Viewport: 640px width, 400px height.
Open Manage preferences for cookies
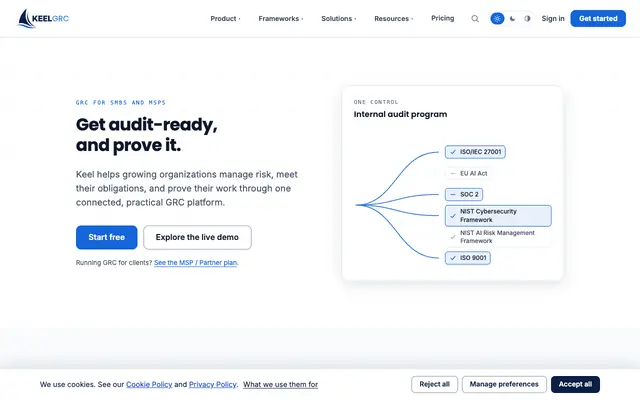point(504,384)
